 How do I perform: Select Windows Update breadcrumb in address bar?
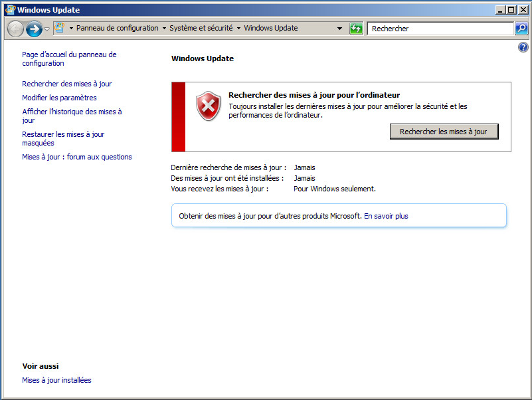coord(271,28)
